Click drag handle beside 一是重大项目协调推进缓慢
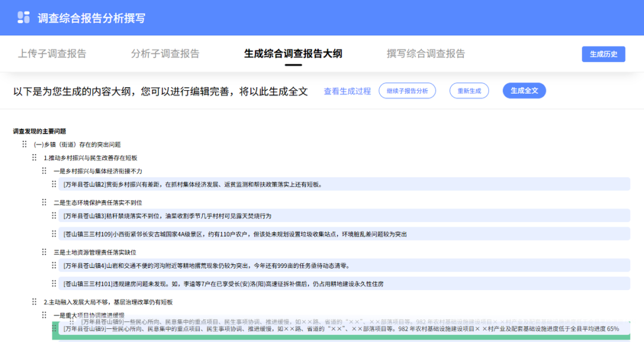 [x=44, y=315]
